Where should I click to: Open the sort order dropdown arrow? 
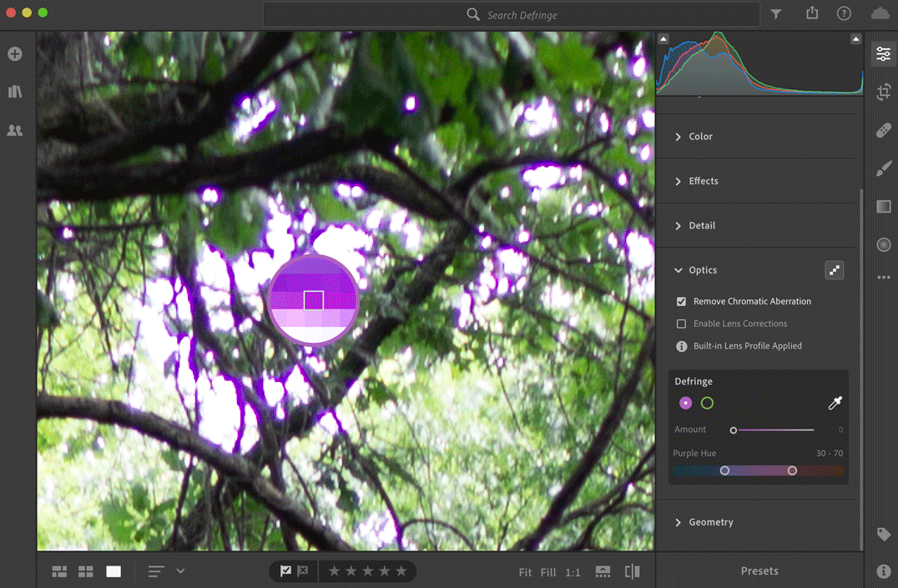180,571
